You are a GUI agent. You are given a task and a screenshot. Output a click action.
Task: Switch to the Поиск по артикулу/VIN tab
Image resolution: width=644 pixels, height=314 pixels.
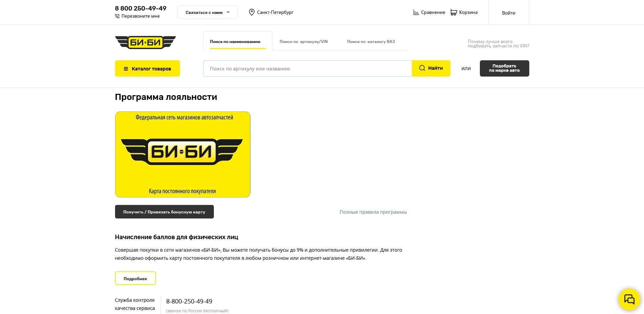click(304, 42)
